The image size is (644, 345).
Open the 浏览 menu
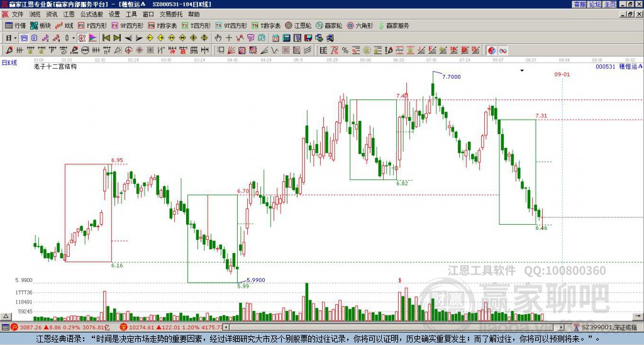tap(35, 14)
